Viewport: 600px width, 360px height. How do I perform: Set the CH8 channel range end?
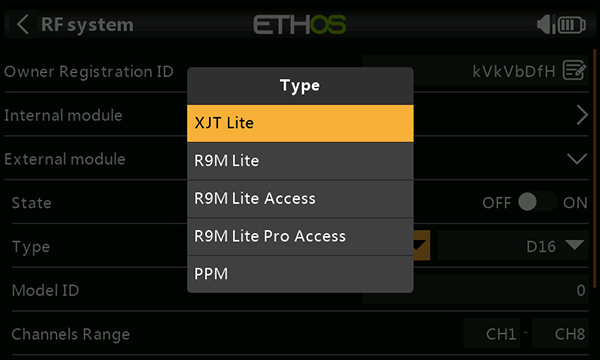(x=560, y=333)
